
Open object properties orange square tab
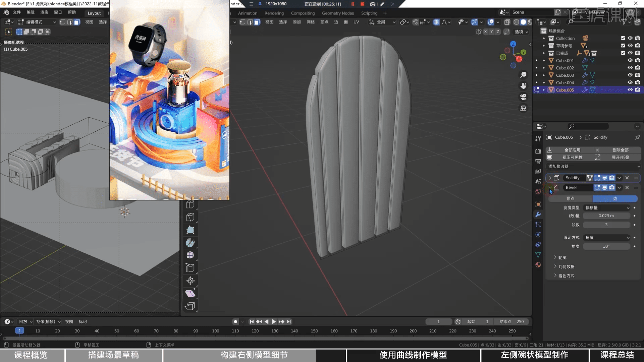[538, 204]
